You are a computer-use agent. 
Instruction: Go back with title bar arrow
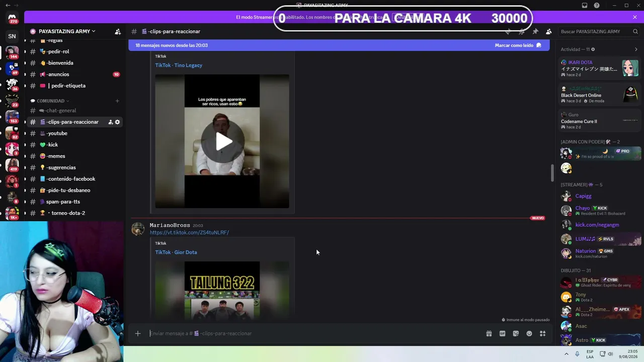point(8,5)
